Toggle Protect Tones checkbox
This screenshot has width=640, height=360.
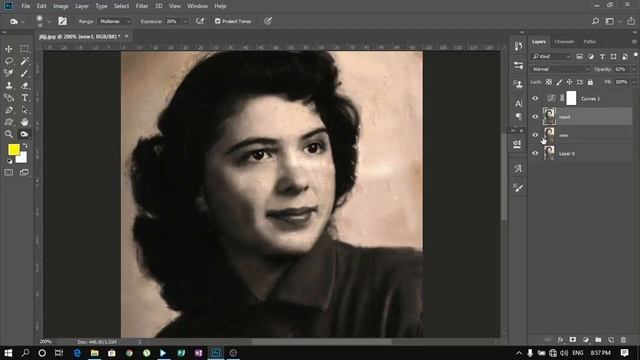click(x=218, y=21)
